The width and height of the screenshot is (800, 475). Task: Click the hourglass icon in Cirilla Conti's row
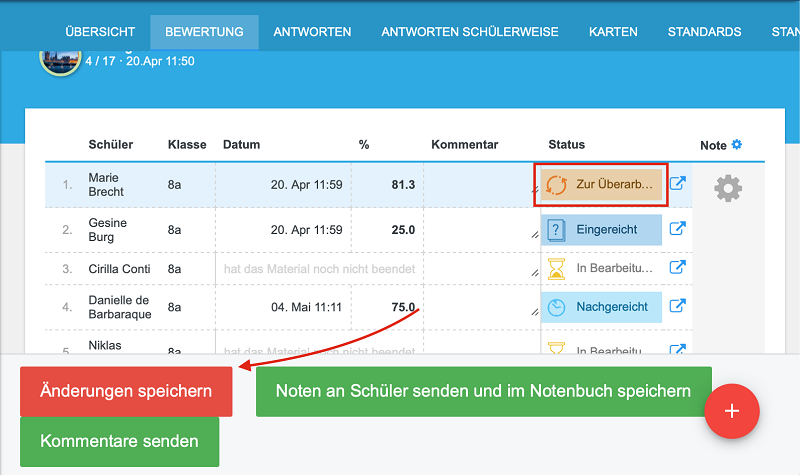[556, 268]
